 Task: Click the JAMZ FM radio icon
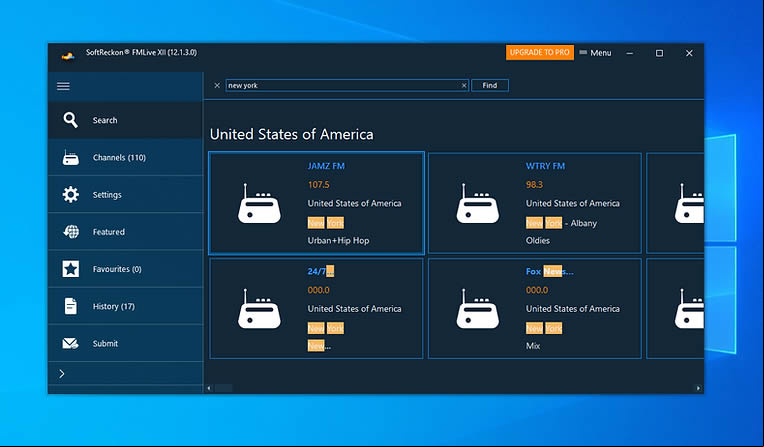pyautogui.click(x=259, y=204)
